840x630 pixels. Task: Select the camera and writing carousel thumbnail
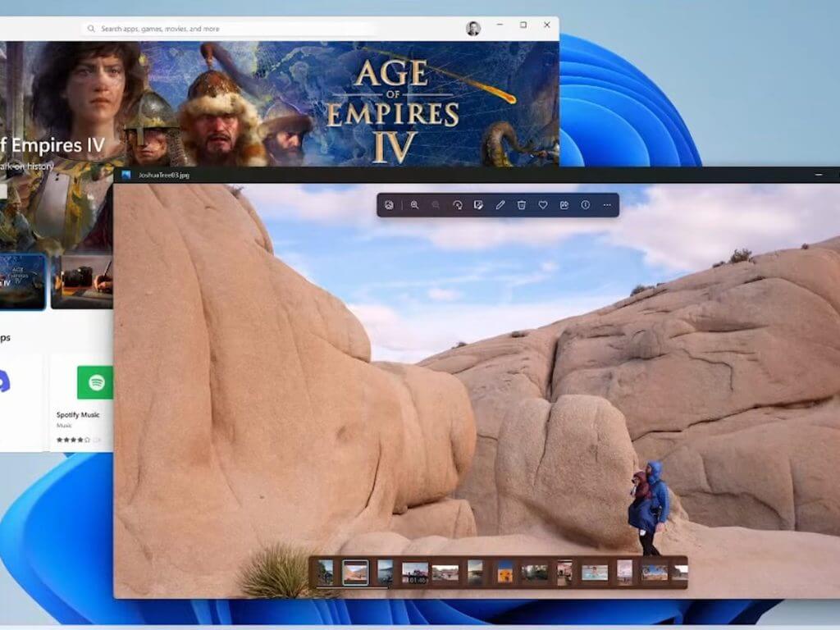click(x=82, y=282)
